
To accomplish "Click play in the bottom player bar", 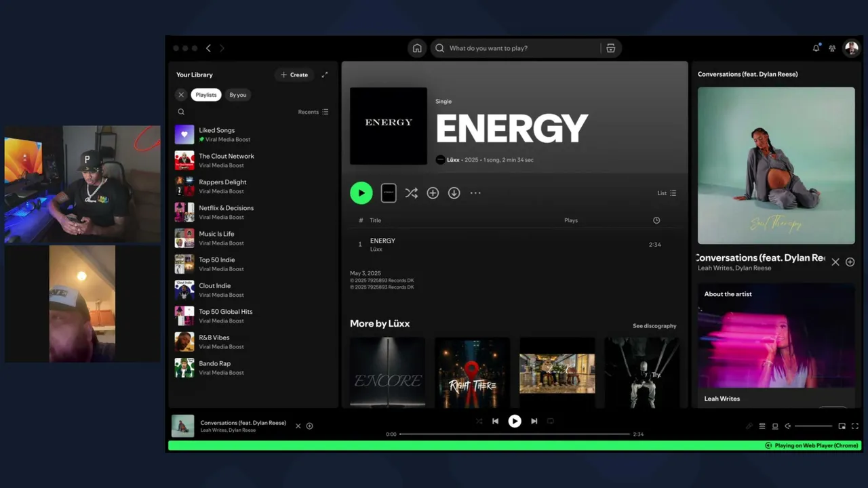I will pyautogui.click(x=515, y=421).
